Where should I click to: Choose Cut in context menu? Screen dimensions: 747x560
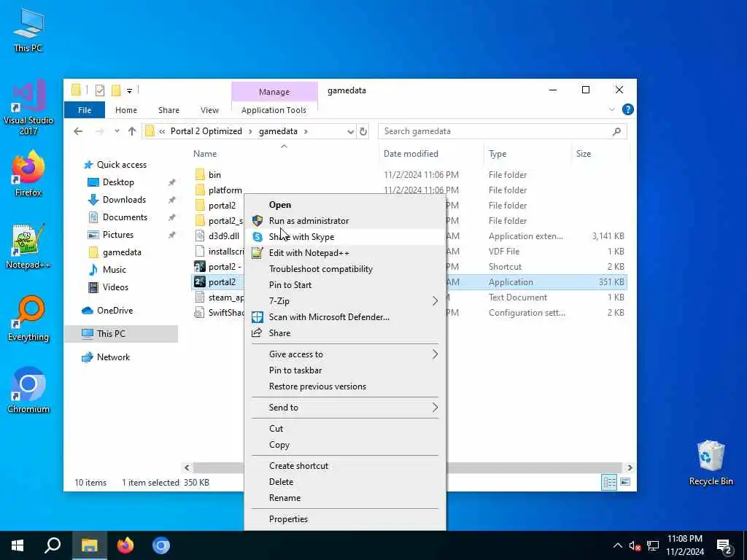345,429
